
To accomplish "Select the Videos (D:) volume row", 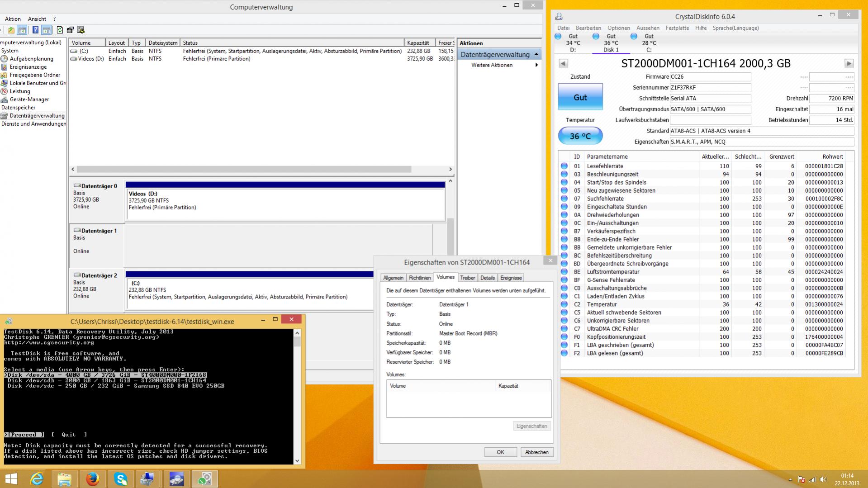I will point(261,59).
